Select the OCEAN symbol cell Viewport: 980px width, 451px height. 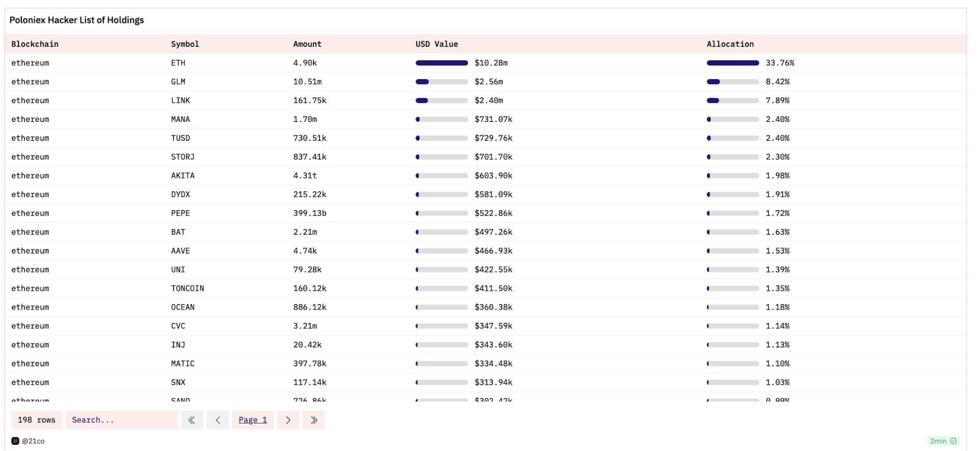click(x=183, y=307)
